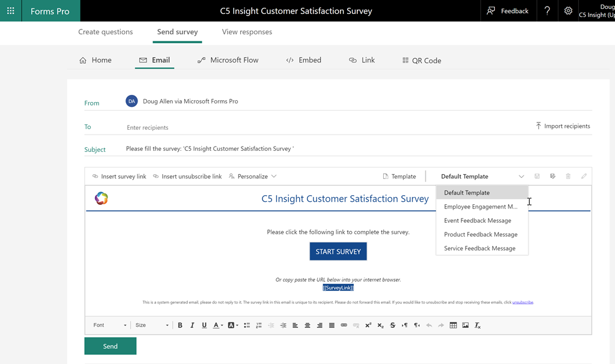Image resolution: width=615 pixels, height=364 pixels.
Task: Open the Font dropdown
Action: pyautogui.click(x=110, y=325)
